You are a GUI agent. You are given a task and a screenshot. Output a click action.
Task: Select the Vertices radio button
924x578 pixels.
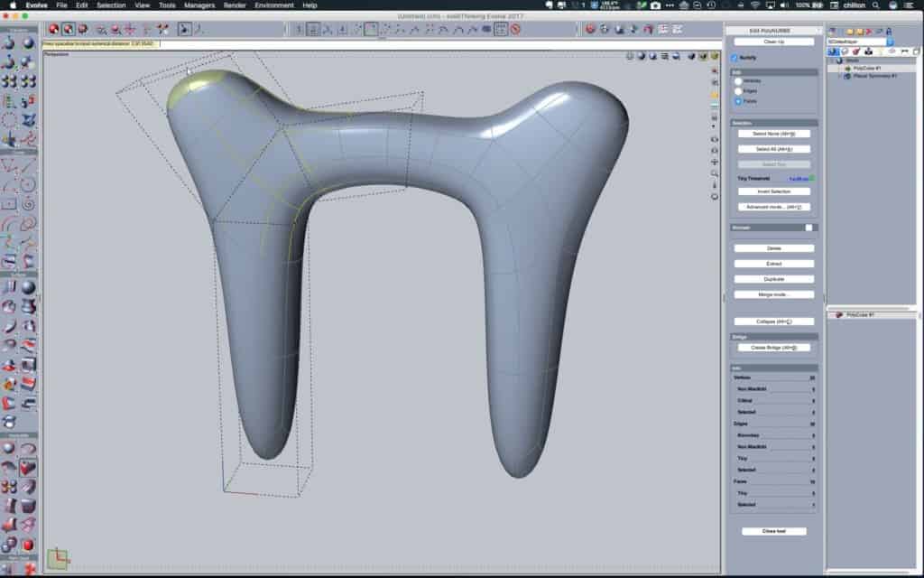click(738, 81)
